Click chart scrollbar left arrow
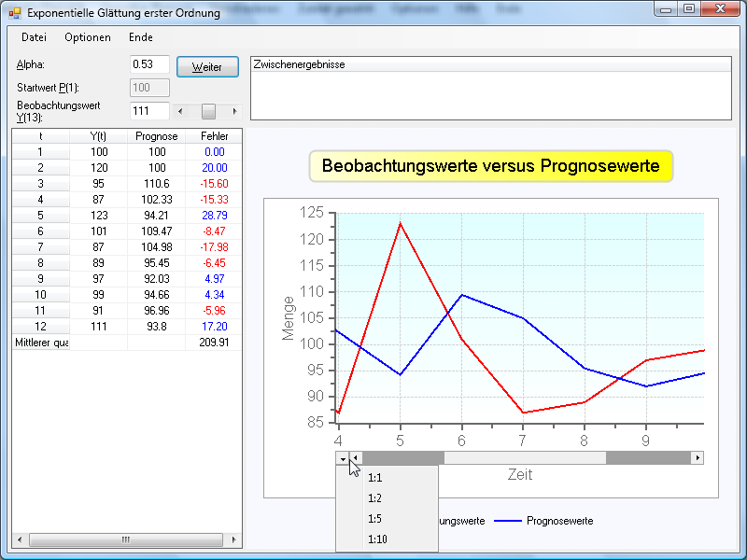747x560 pixels. click(357, 457)
